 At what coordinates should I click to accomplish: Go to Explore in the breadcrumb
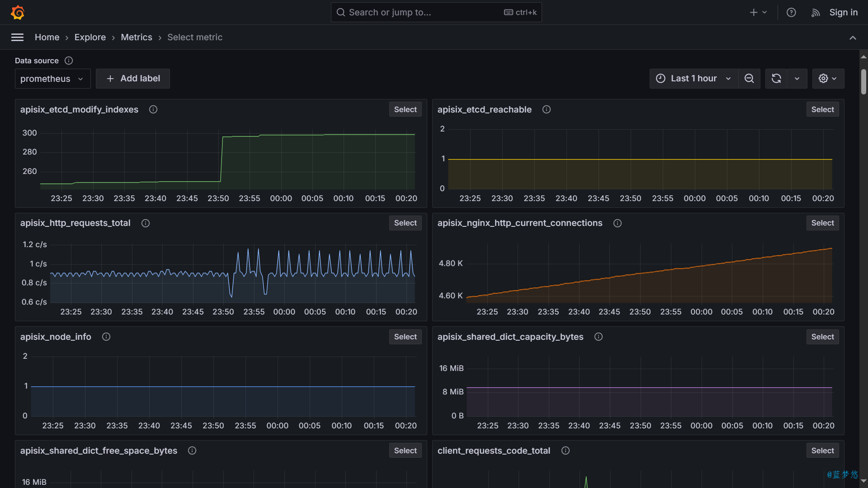tap(90, 38)
